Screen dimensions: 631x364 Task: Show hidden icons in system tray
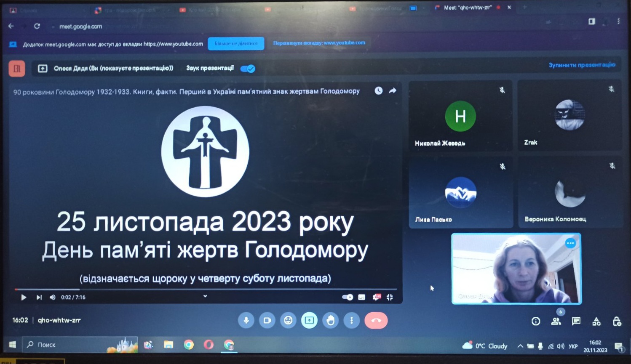click(x=520, y=346)
